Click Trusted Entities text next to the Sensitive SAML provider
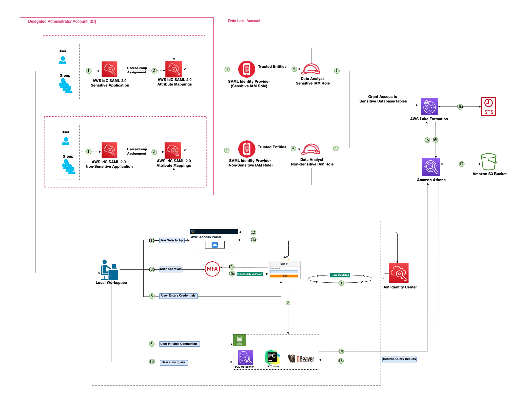 272,67
